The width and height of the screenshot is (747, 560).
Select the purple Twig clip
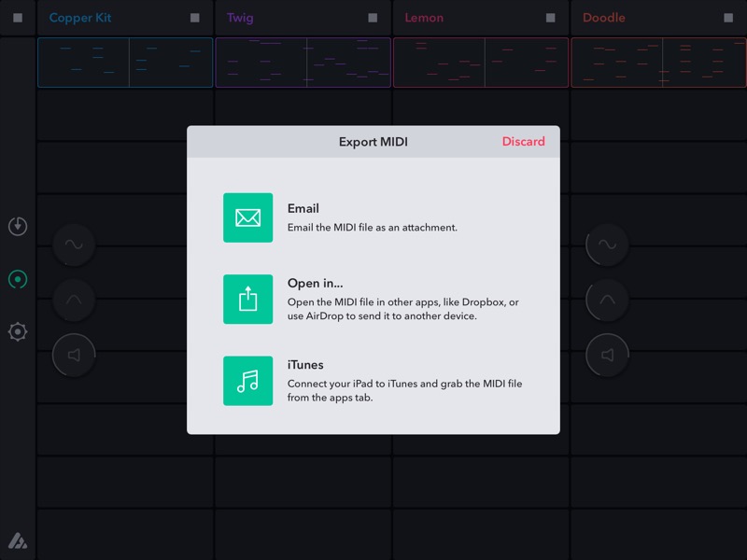click(303, 63)
